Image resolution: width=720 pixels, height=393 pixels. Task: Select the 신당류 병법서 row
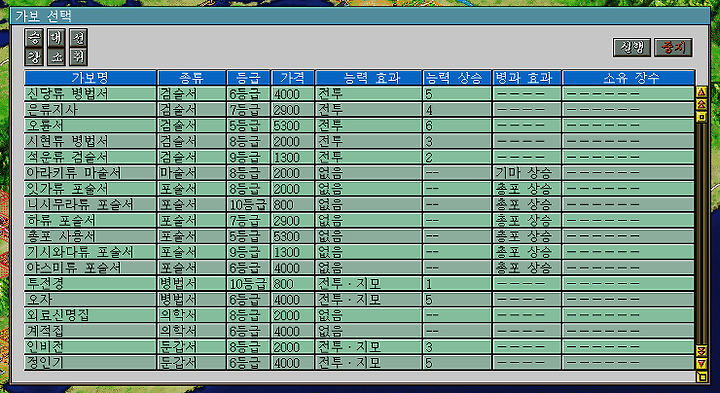(x=359, y=94)
